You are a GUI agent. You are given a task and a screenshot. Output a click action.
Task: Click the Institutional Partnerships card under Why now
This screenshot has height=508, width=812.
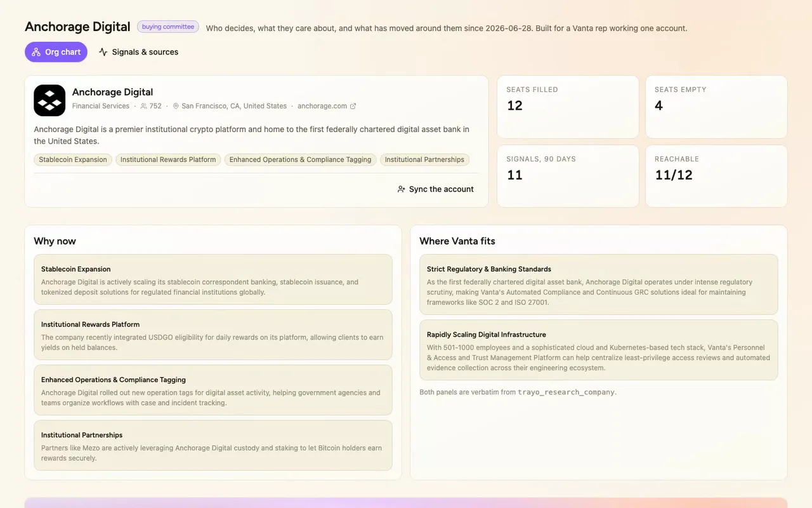click(x=213, y=445)
